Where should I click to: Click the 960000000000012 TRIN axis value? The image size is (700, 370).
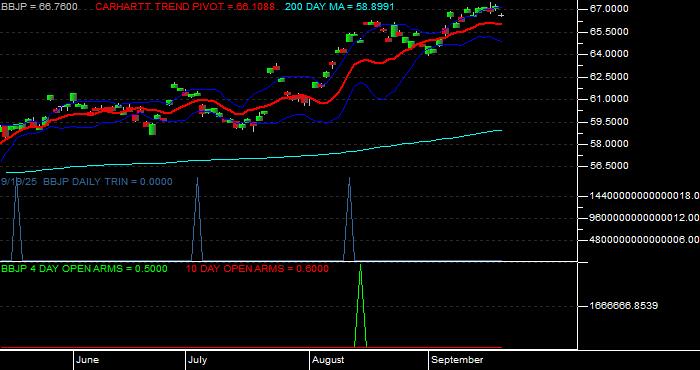(645, 217)
